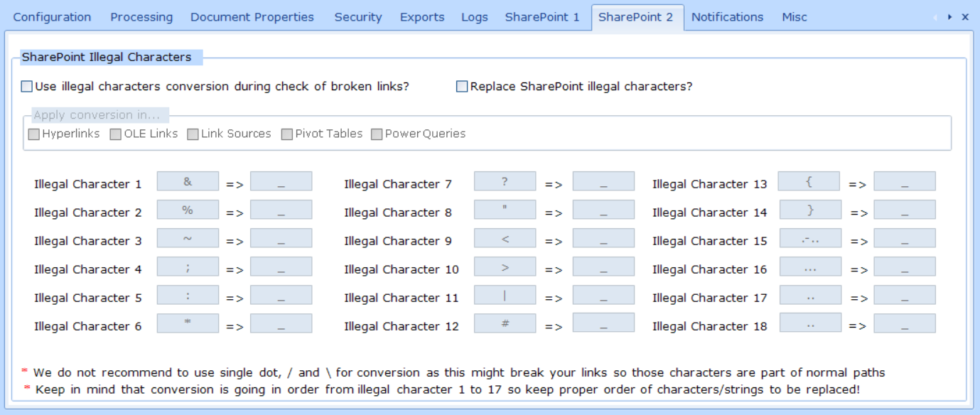This screenshot has width=980, height=415.
Task: Click the Illegal Character 1 ampersand field
Action: (188, 181)
